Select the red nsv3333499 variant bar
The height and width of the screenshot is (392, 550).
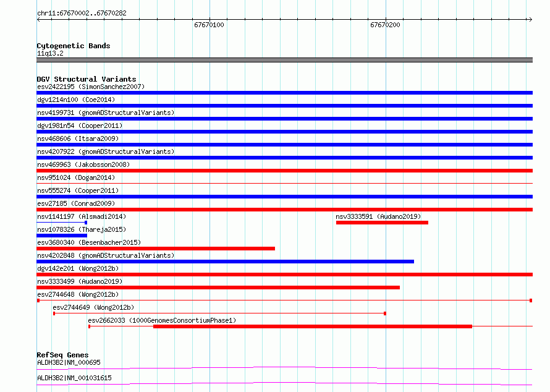pyautogui.click(x=218, y=288)
